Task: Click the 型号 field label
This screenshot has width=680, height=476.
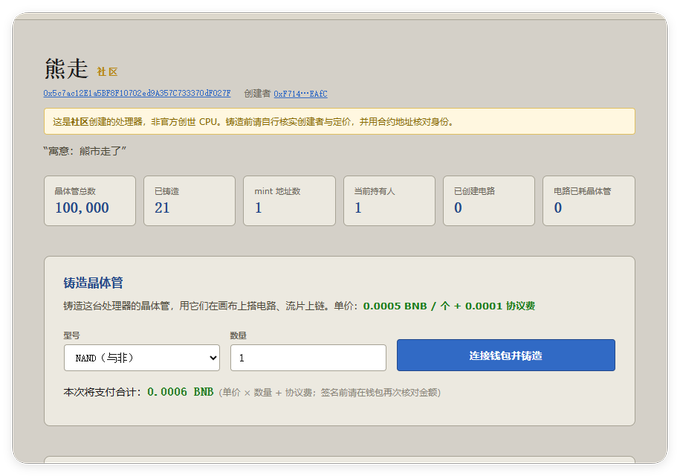Action: pos(72,335)
